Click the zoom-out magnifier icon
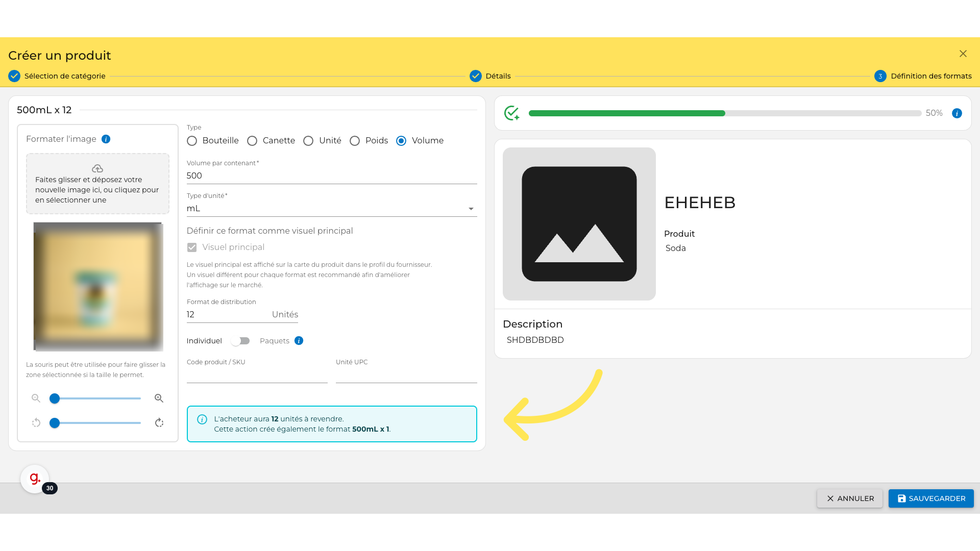The height and width of the screenshot is (551, 980). (36, 398)
